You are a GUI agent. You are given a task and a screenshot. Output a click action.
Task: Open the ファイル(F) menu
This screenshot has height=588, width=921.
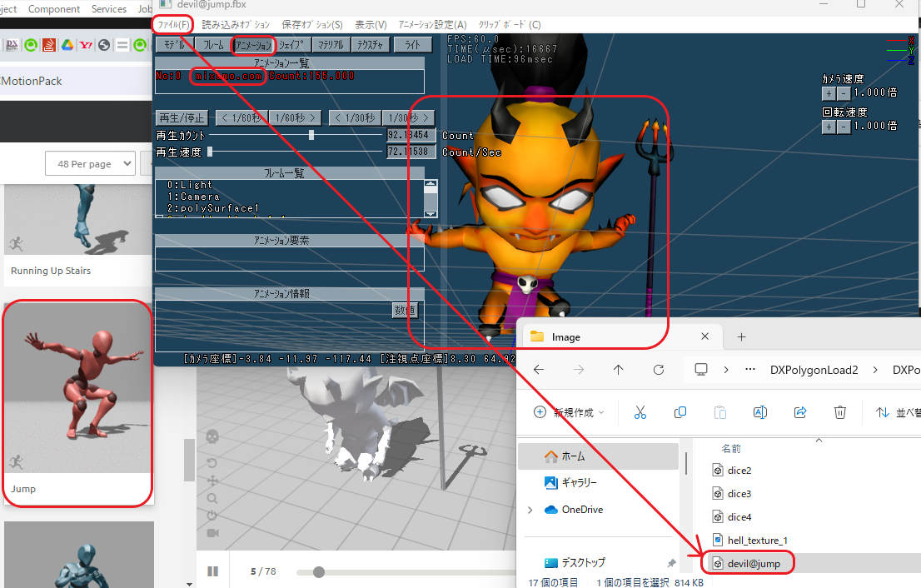[x=173, y=25]
